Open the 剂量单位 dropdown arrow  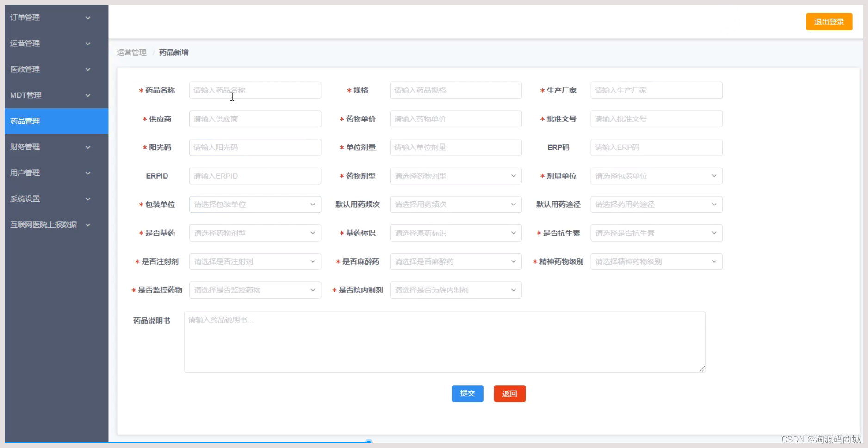713,176
